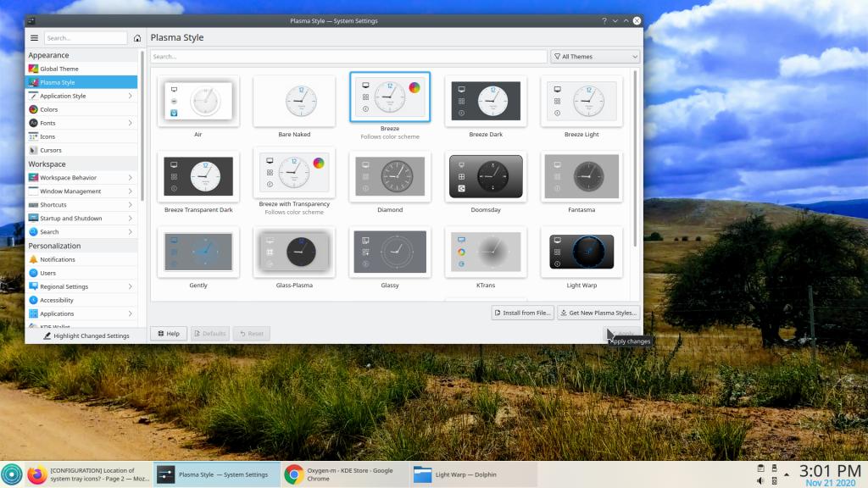Click the Install from File button
The width and height of the screenshot is (868, 488).
[522, 313]
